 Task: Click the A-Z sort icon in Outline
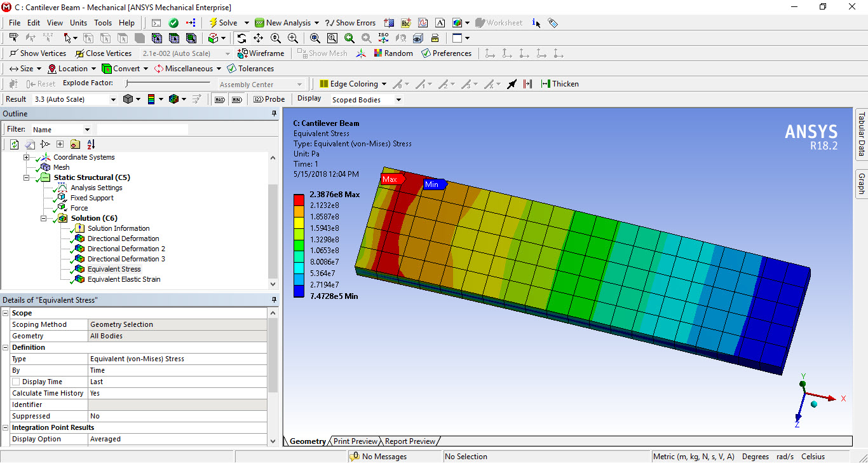pyautogui.click(x=91, y=144)
